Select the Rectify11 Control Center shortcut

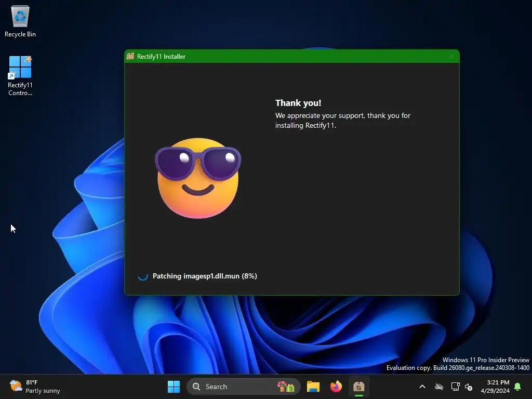click(20, 76)
